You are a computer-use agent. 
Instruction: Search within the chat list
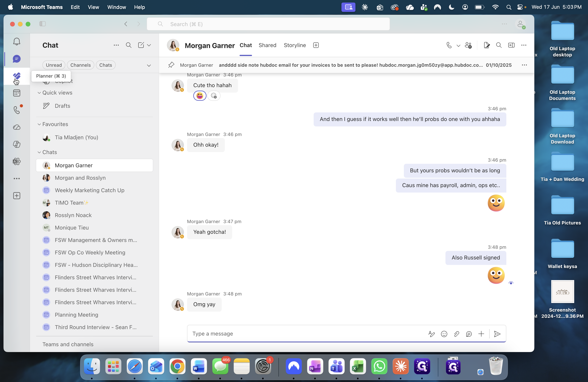(x=129, y=45)
